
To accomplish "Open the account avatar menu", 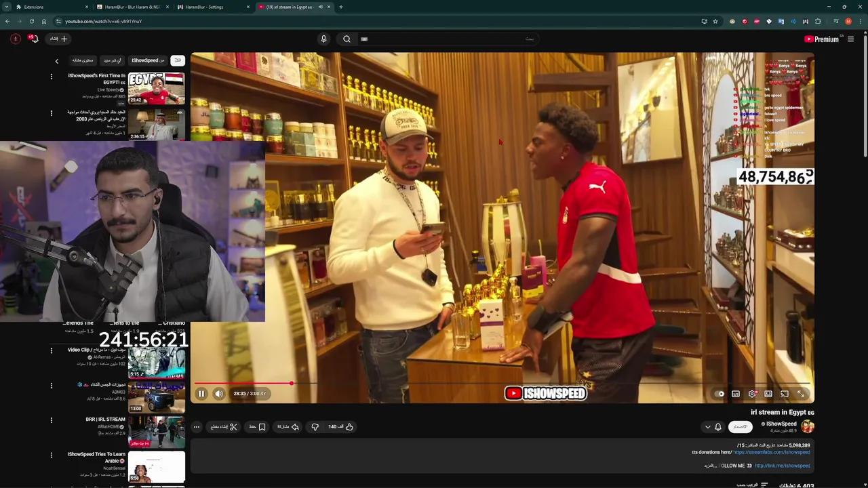I will [x=15, y=39].
